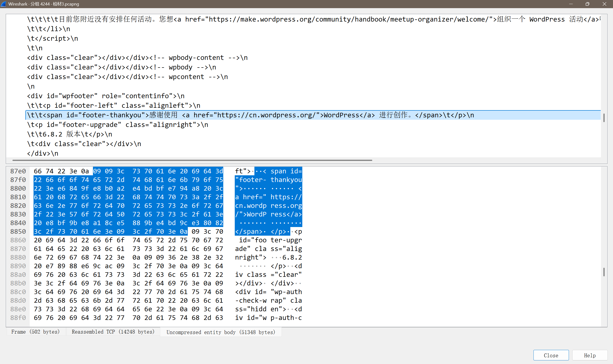Click first hex byte 66 at offset 87e0

click(38, 171)
